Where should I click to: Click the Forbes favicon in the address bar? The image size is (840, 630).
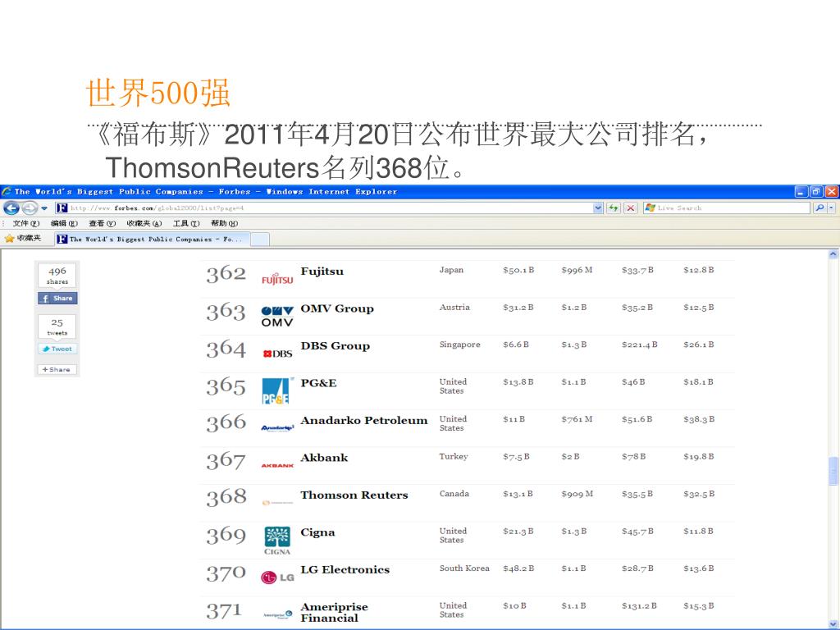[62, 208]
